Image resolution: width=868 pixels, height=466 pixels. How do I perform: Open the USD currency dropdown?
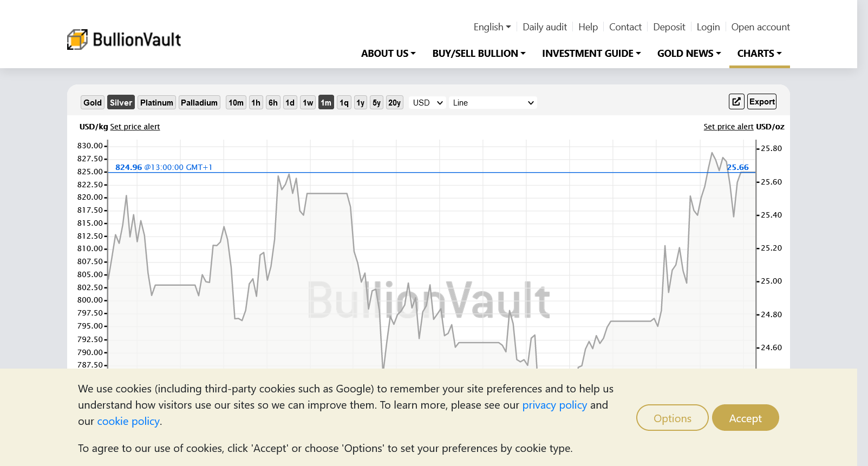pos(427,103)
